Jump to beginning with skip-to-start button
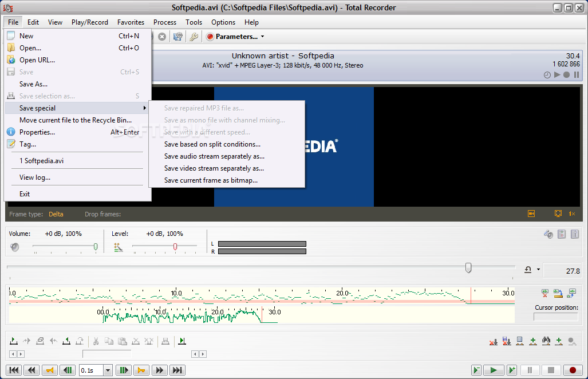 pyautogui.click(x=14, y=370)
